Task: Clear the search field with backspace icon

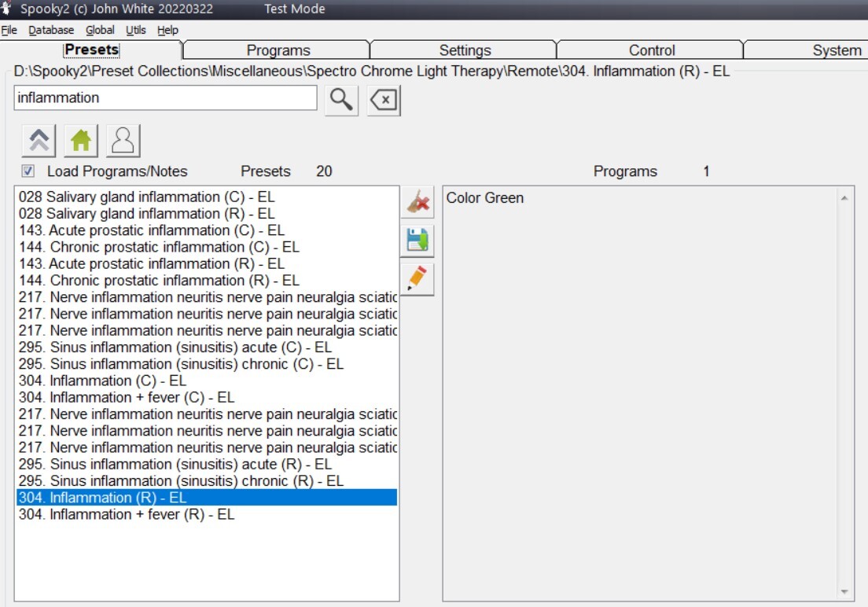Action: pos(384,100)
